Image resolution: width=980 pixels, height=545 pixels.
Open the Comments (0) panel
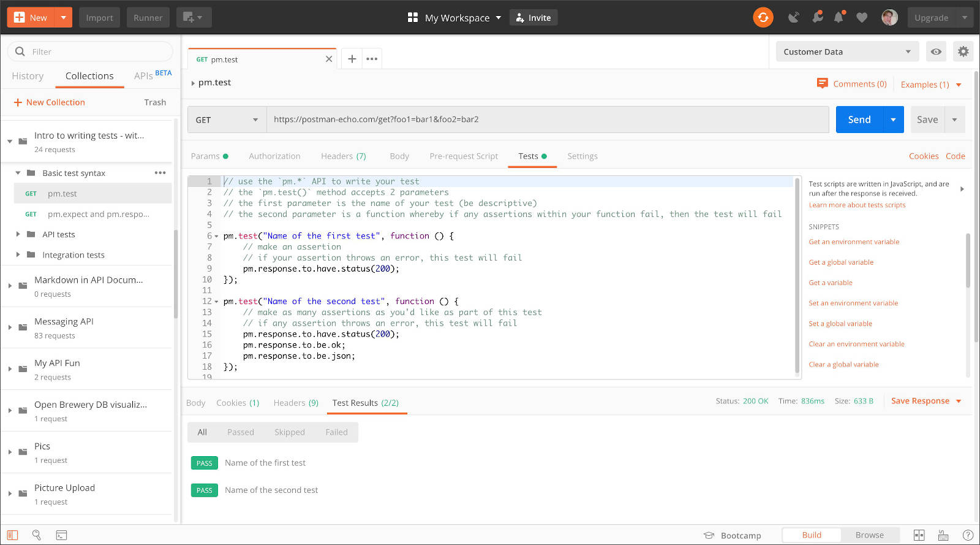click(x=852, y=84)
